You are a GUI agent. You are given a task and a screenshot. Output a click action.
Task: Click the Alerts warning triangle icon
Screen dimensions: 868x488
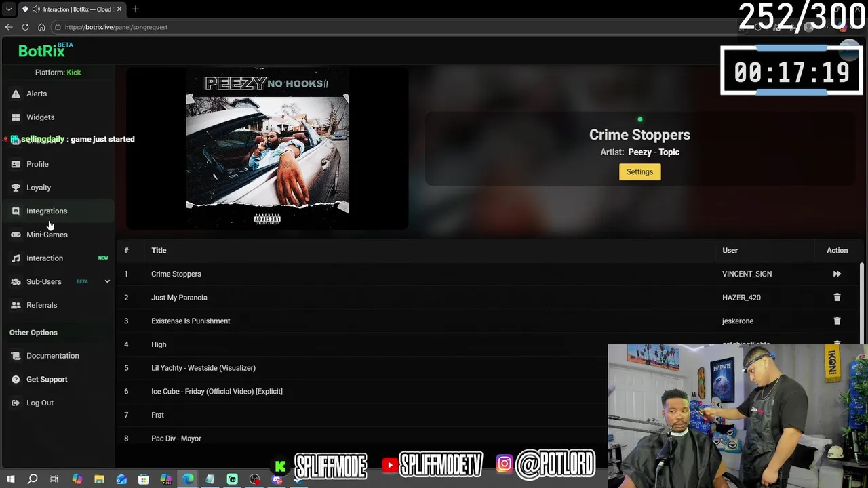[16, 94]
